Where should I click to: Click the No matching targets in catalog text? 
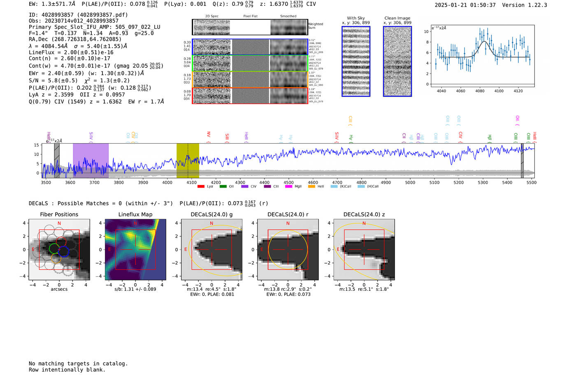pyautogui.click(x=78, y=364)
